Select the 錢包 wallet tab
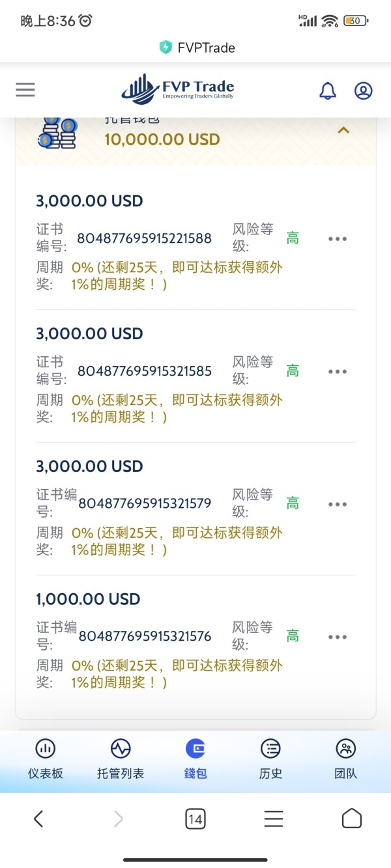 195,759
